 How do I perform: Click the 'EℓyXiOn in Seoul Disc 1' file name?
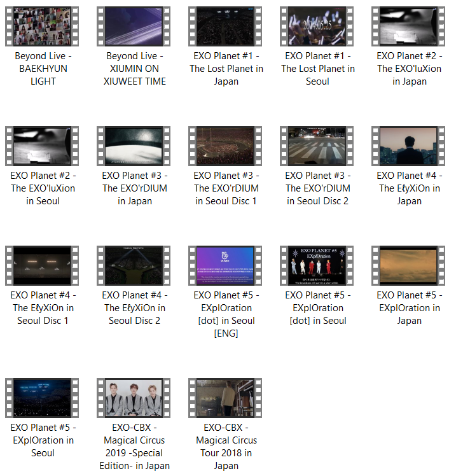pos(43,308)
